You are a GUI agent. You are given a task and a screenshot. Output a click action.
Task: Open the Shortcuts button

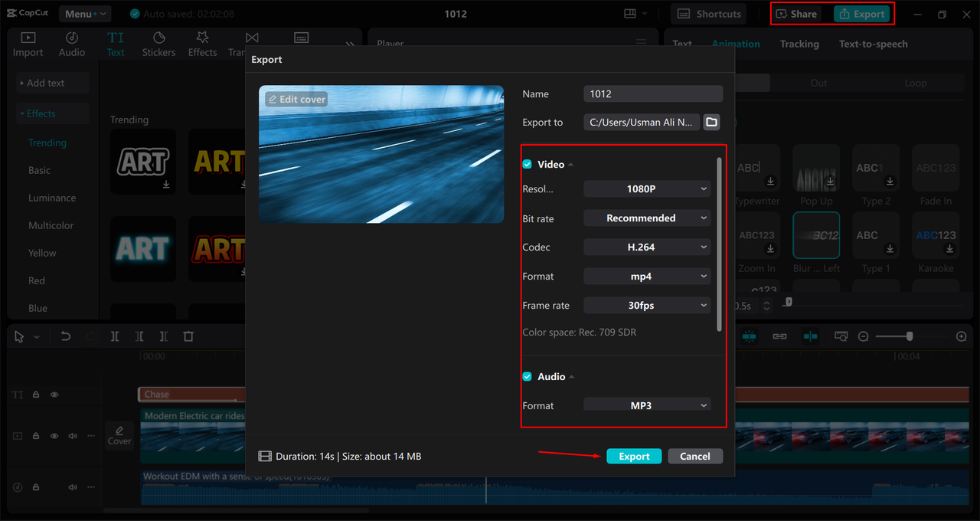click(x=709, y=14)
